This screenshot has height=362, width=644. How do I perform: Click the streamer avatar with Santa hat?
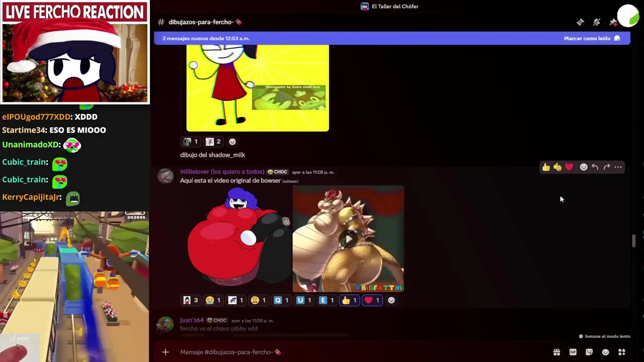tap(75, 63)
